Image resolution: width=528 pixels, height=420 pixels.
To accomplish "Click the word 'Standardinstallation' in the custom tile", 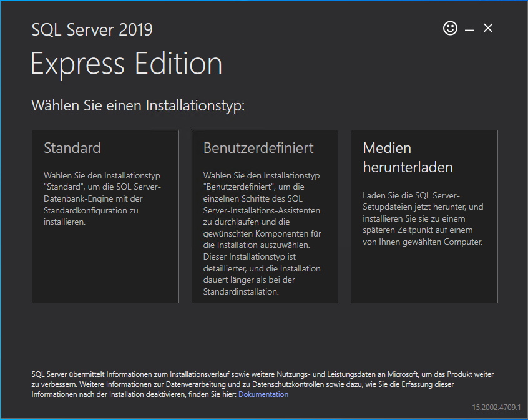I will click(x=241, y=291).
